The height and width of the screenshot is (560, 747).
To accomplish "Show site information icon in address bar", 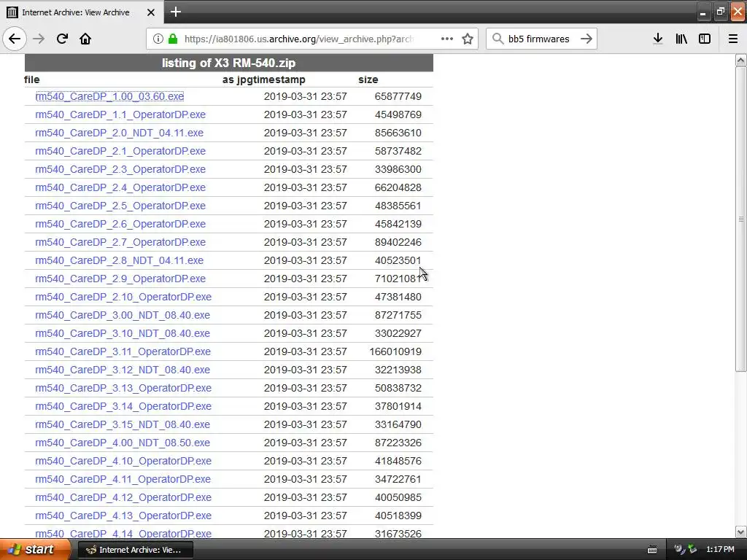I will pyautogui.click(x=158, y=39).
